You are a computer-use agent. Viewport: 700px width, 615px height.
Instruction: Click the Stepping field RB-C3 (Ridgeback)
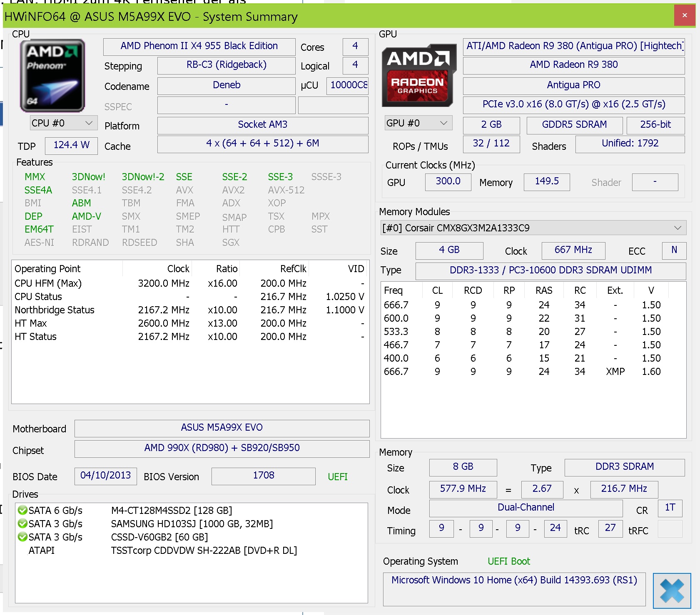227,65
